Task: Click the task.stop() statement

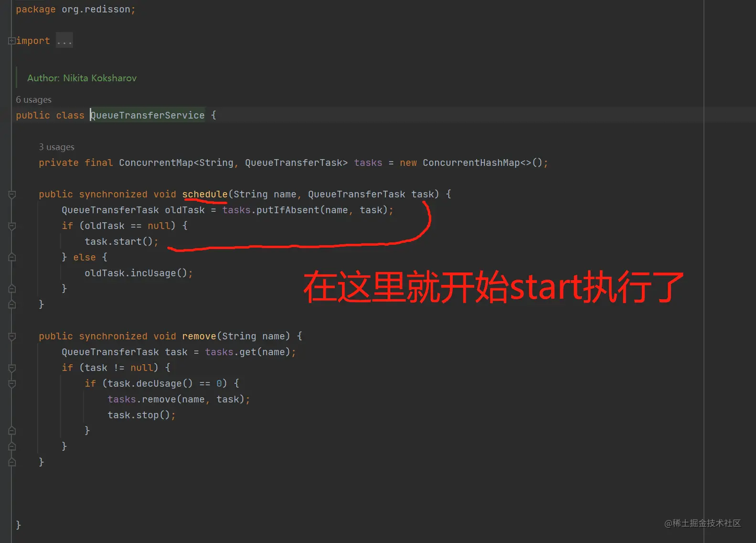Action: coord(141,415)
